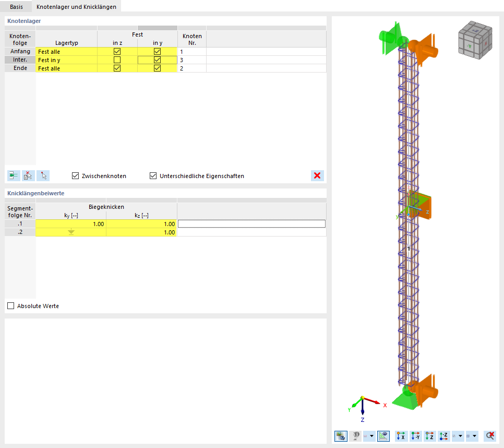Click the empty comment cell of segment .1
Image resolution: width=504 pixels, height=448 pixels.
click(x=251, y=224)
